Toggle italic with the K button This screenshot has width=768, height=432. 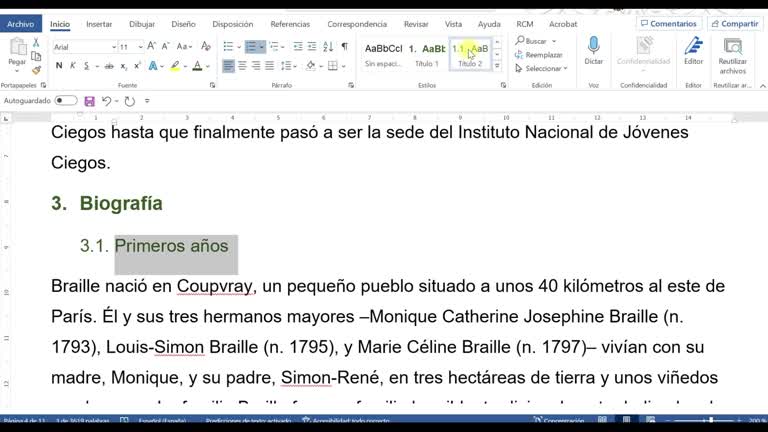[x=73, y=66]
